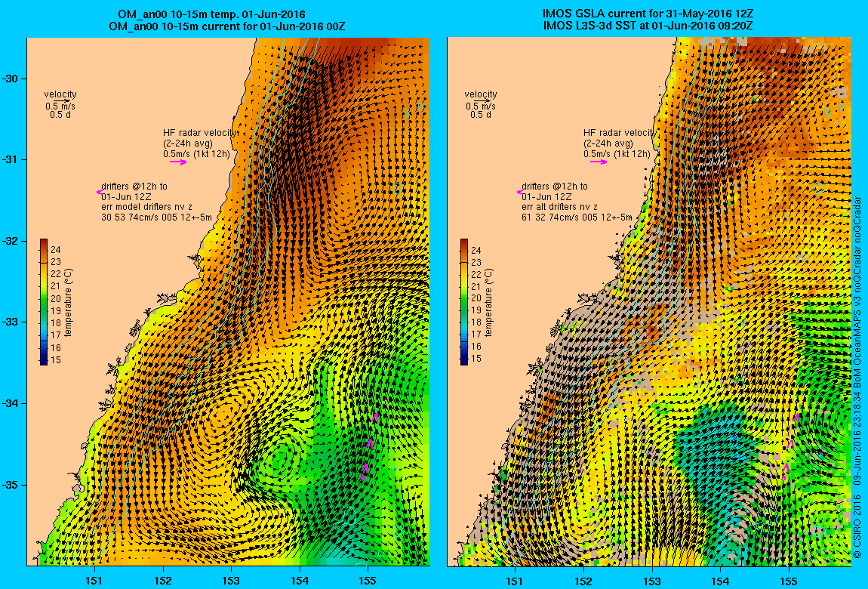The width and height of the screenshot is (868, 589).
Task: Click longitude 151 label under left map
Action: pyautogui.click(x=94, y=581)
